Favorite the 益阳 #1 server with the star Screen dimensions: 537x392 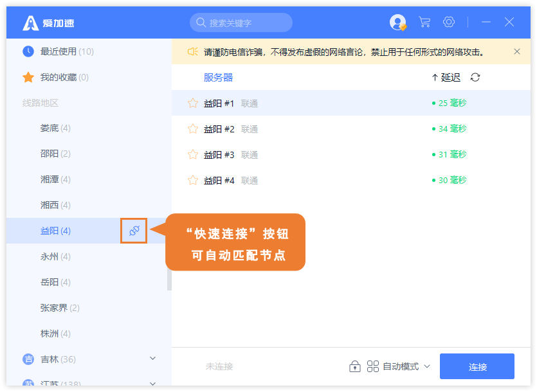click(x=192, y=103)
